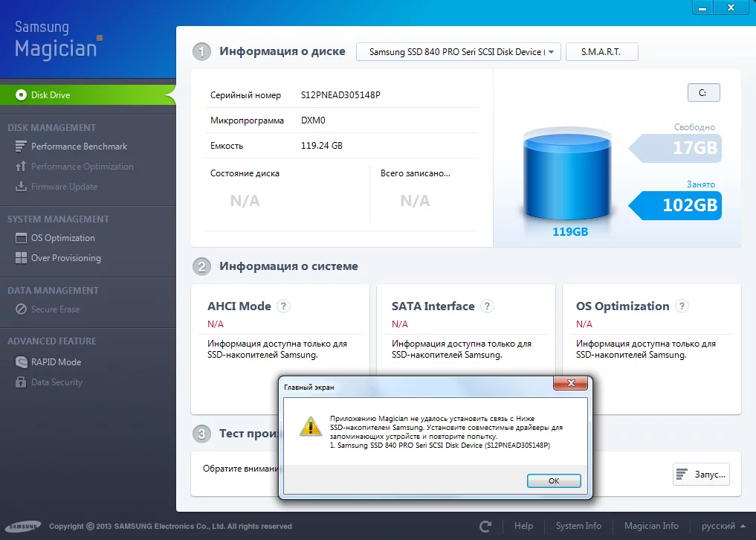Click the Performance Benchmark bars icon

pos(21,147)
